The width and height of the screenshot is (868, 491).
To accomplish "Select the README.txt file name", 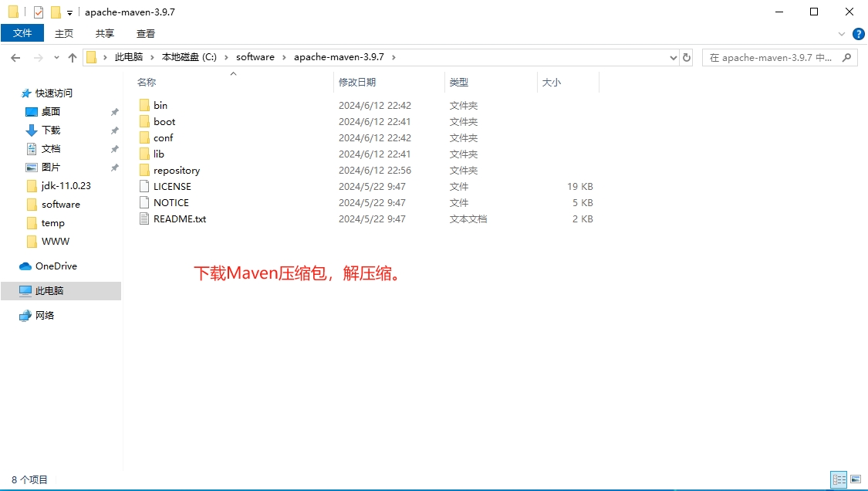I will pyautogui.click(x=179, y=219).
